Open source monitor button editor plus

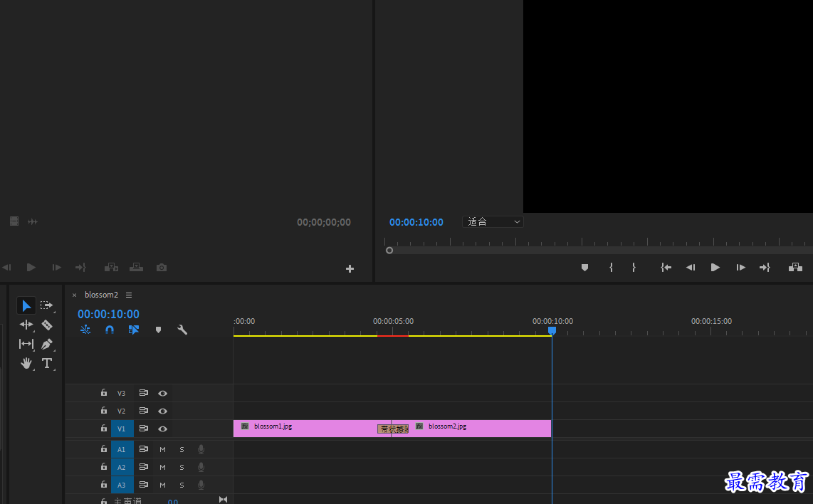350,268
